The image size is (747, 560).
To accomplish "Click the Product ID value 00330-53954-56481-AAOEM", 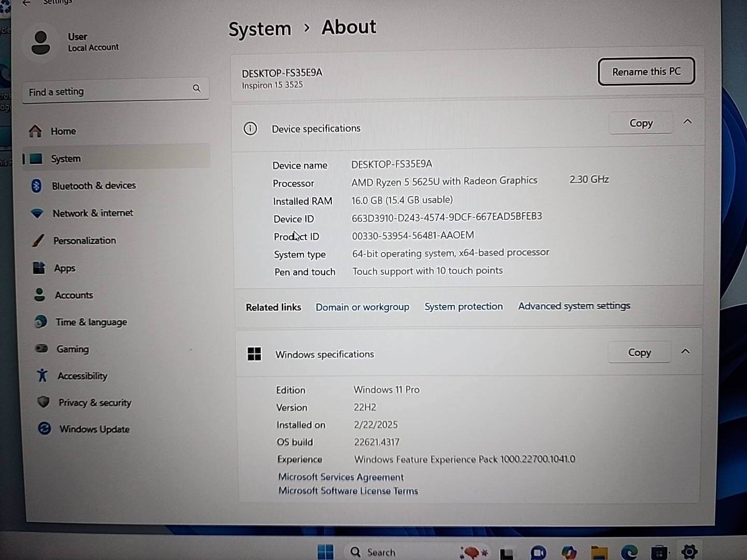I will (413, 235).
